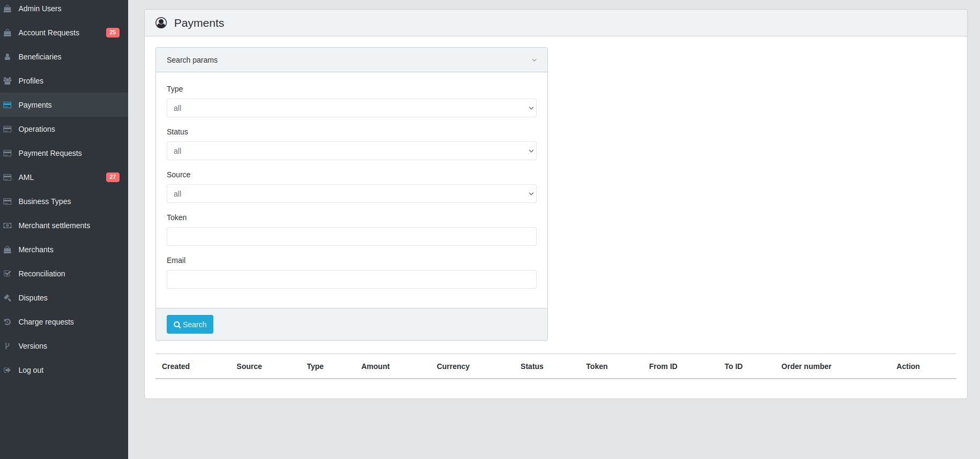Open Charge requests page
980x459 pixels.
pyautogui.click(x=64, y=322)
